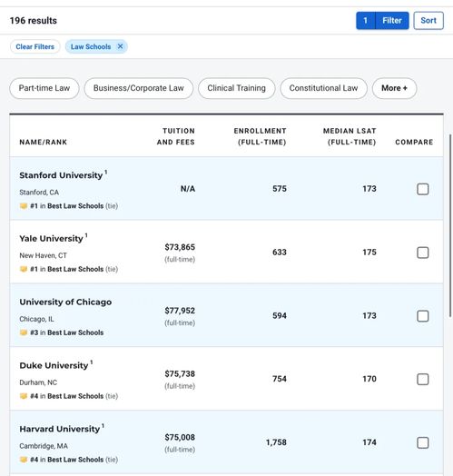This screenshot has height=476, width=453.
Task: Check compare box for Stanford University
Action: (423, 189)
